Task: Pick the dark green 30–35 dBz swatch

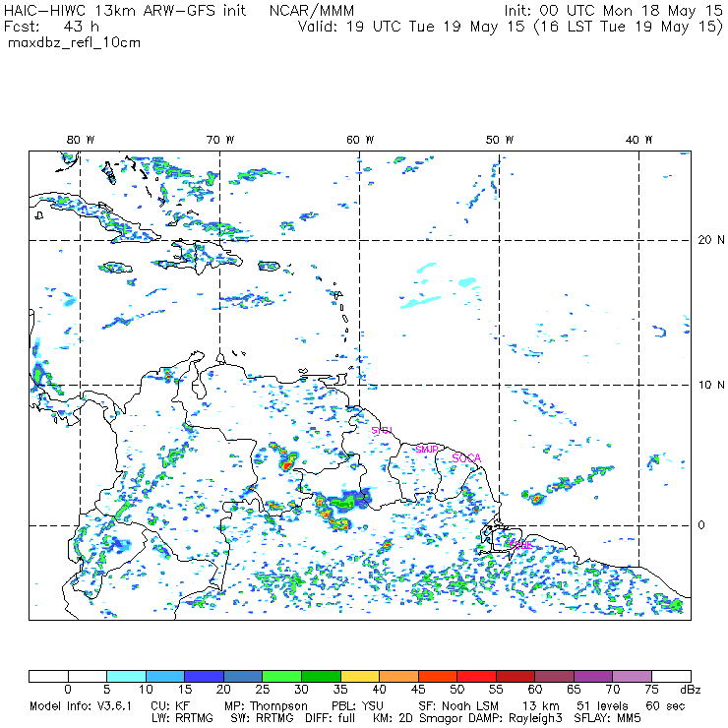Action: tap(321, 676)
